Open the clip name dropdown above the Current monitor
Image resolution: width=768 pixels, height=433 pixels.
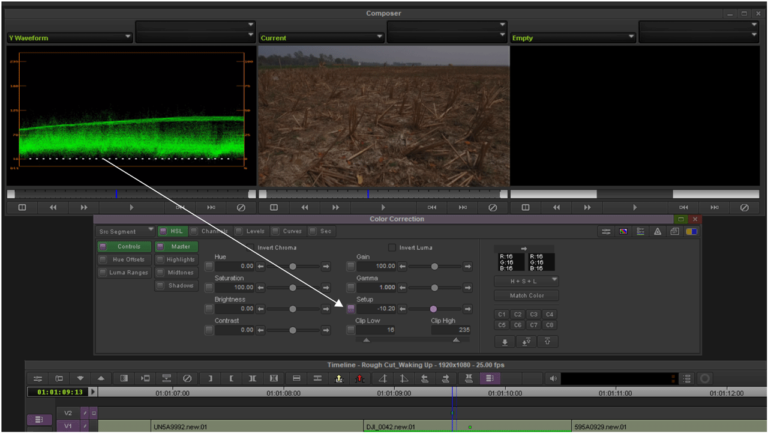[447, 24]
